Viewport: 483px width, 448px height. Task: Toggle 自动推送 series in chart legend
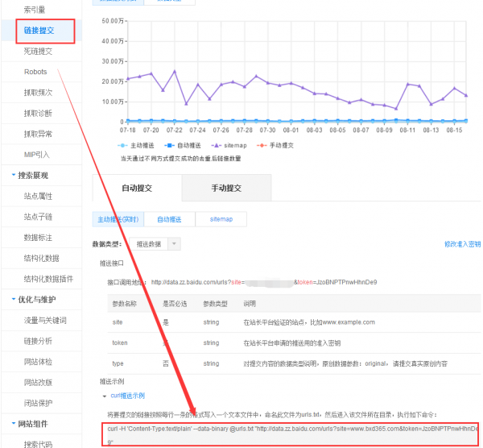point(183,145)
